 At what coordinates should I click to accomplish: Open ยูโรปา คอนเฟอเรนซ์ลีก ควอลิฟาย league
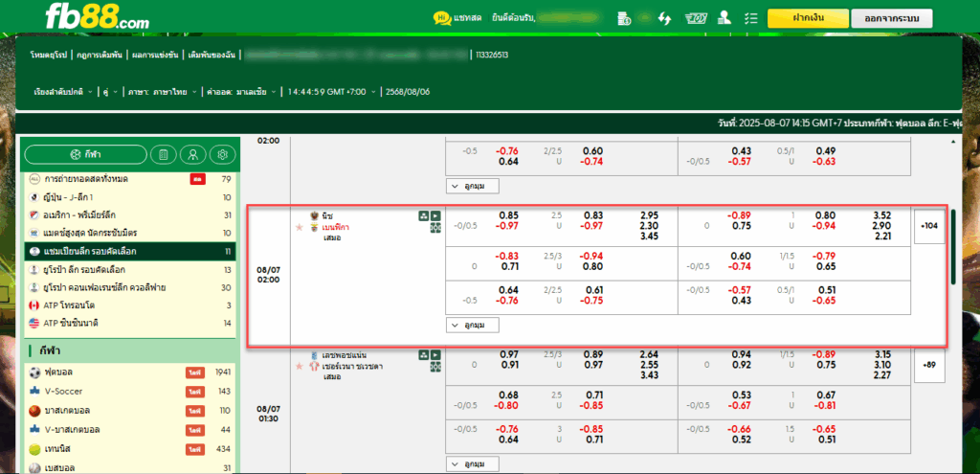[130, 287]
